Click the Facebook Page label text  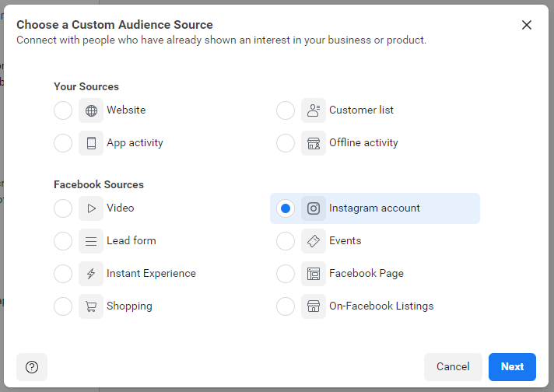[366, 273]
